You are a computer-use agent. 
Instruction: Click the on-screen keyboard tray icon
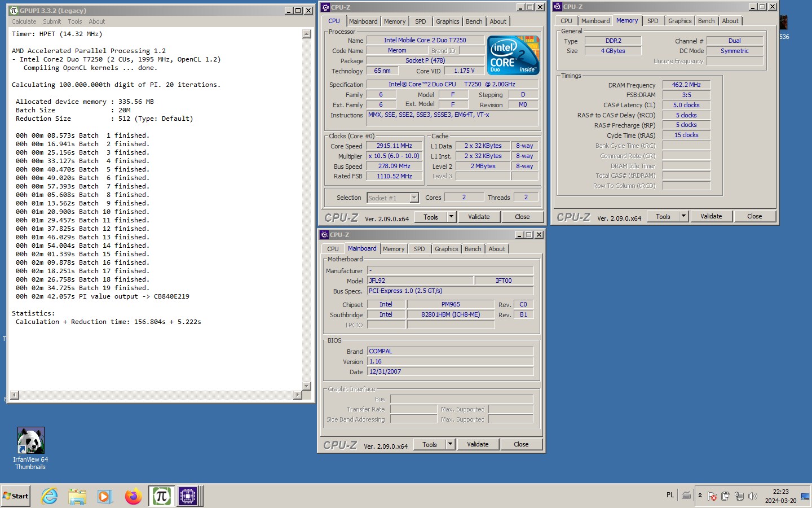pyautogui.click(x=686, y=496)
